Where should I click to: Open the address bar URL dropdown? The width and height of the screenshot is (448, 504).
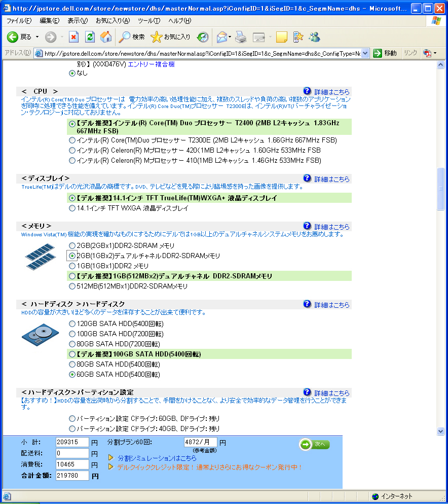tap(365, 53)
